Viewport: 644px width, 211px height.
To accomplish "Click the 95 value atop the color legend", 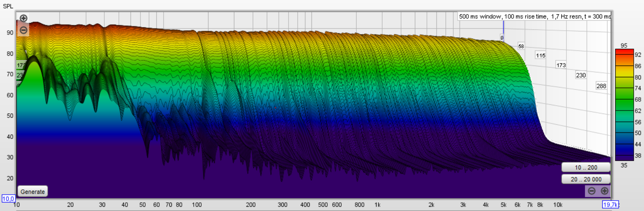I will [x=624, y=45].
